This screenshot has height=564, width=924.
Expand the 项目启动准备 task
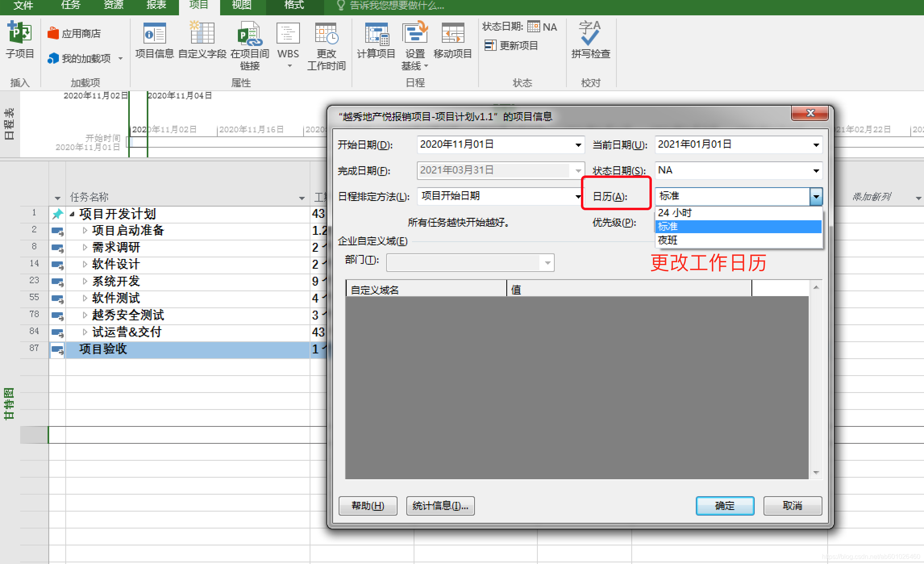[x=85, y=230]
